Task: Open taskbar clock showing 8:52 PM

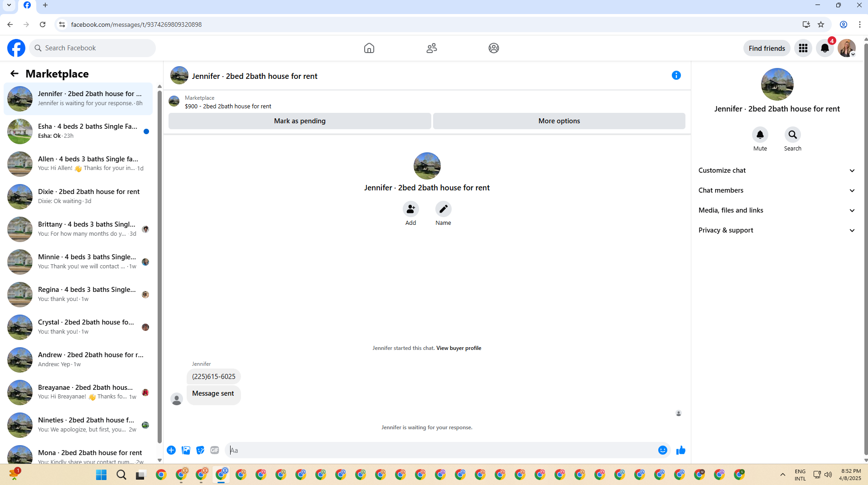Action: click(850, 475)
